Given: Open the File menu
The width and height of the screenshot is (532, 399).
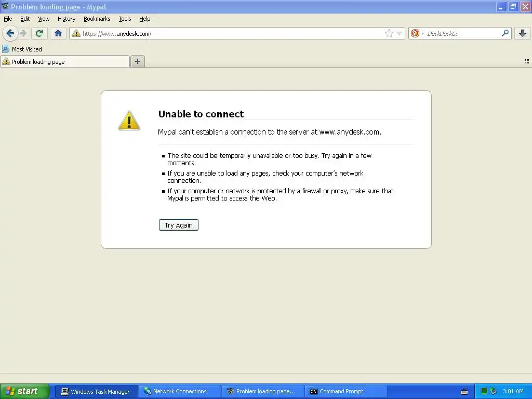Looking at the screenshot, I should (x=8, y=19).
